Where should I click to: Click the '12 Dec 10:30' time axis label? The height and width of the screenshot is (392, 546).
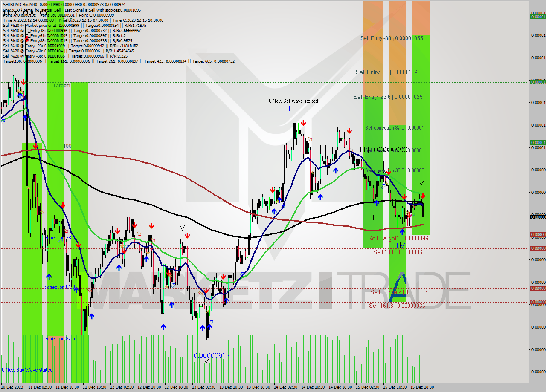[149, 387]
